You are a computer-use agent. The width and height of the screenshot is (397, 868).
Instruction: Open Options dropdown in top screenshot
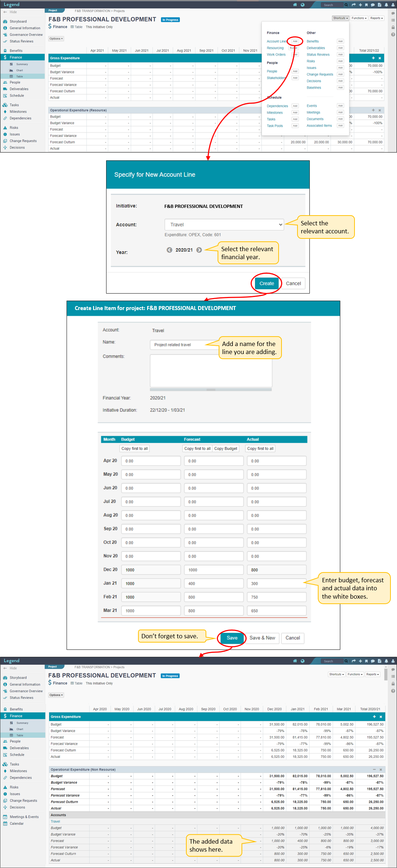pos(56,39)
